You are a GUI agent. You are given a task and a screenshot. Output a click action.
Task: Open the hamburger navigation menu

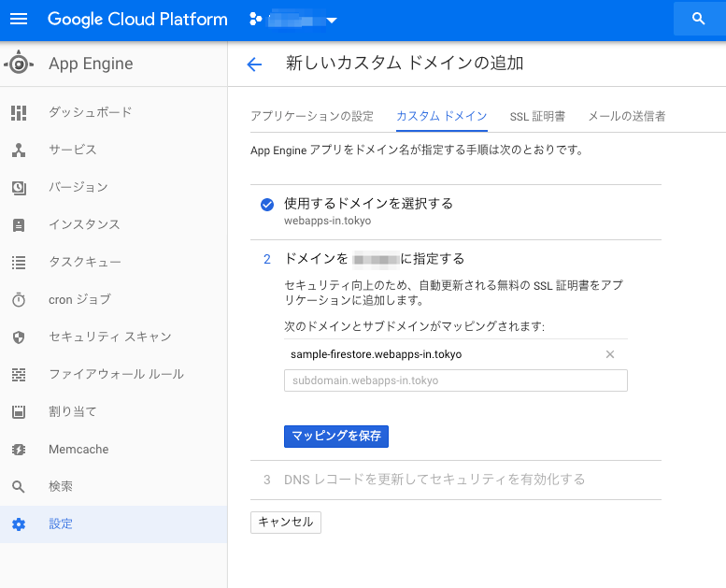click(x=19, y=19)
